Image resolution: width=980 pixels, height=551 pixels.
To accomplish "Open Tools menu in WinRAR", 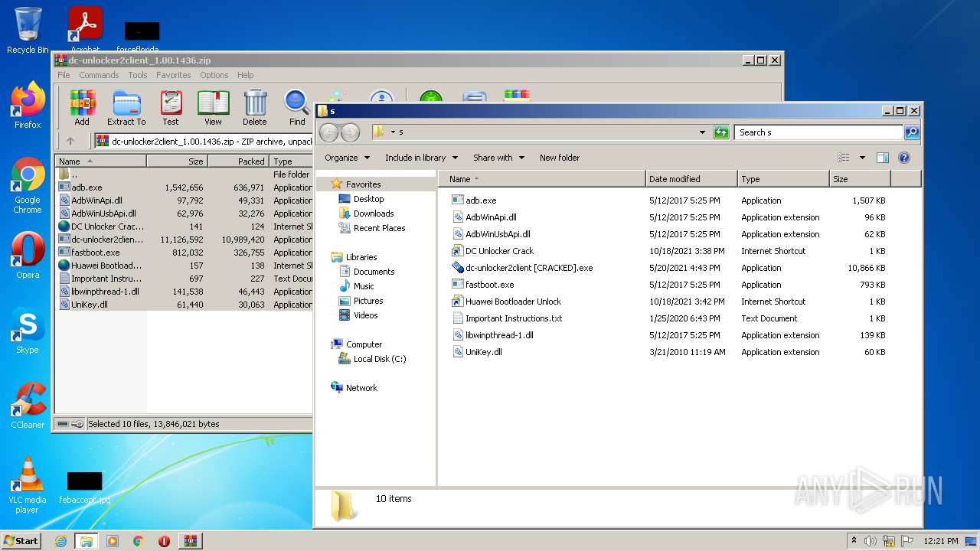I will click(x=138, y=75).
